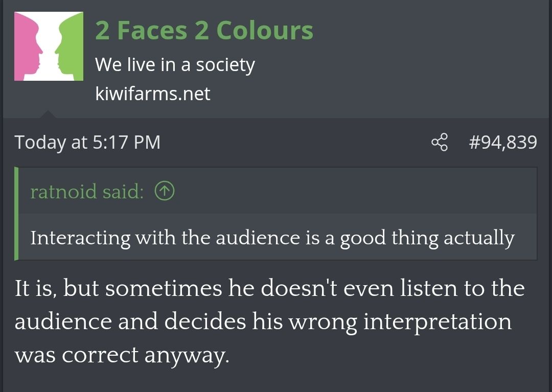Click the "ratnoid said:" quote attribution
Image resolution: width=552 pixels, height=392 pixels.
86,192
